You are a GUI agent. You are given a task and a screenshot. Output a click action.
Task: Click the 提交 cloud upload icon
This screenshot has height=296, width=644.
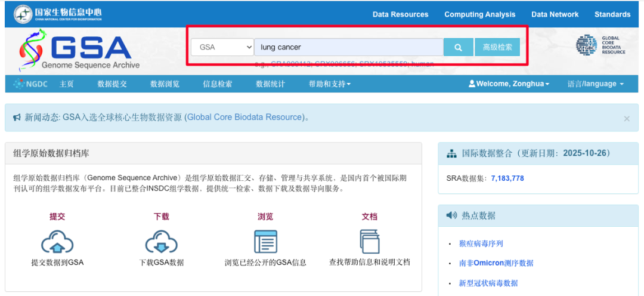click(57, 241)
